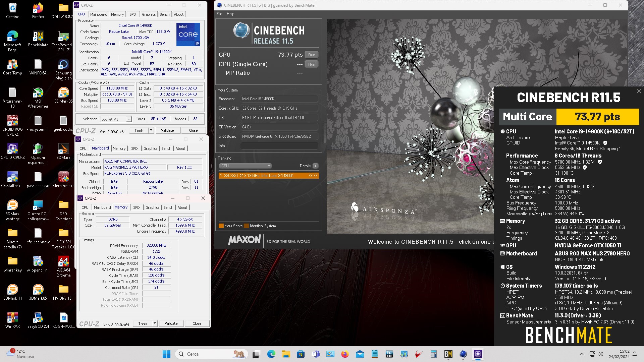
Task: Open the Microsoft Edge desktop shortcut
Action: [12, 41]
